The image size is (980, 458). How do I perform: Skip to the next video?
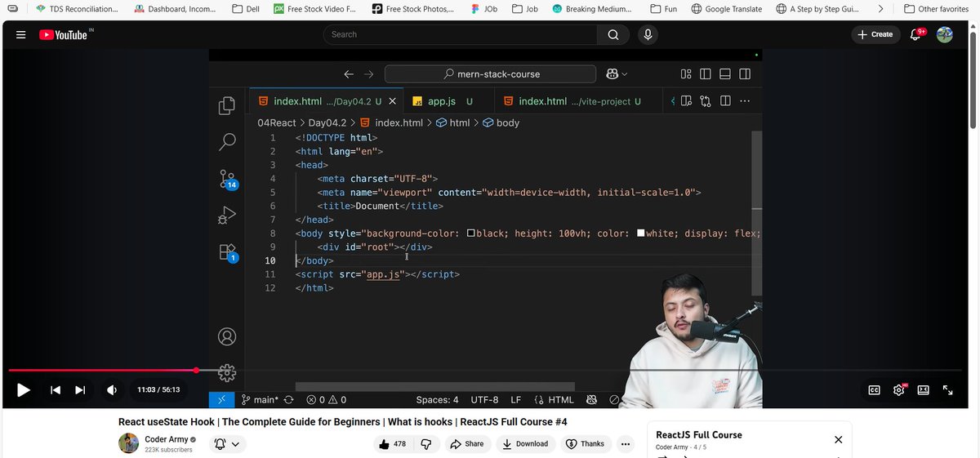pyautogui.click(x=80, y=390)
